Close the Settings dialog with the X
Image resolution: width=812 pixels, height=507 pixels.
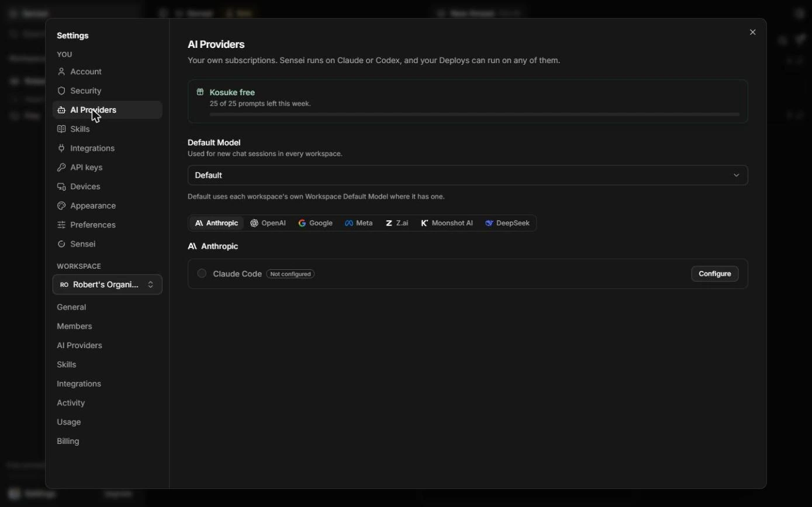click(x=753, y=33)
